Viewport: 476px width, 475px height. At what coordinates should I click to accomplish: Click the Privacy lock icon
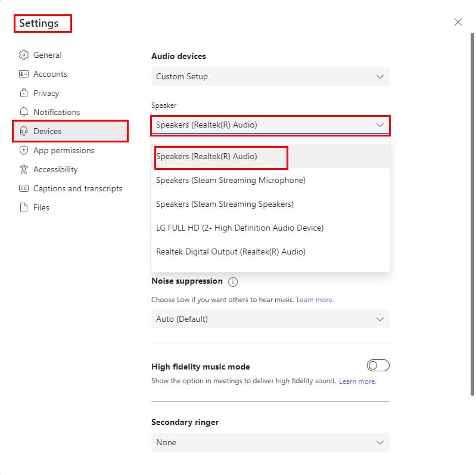point(24,93)
